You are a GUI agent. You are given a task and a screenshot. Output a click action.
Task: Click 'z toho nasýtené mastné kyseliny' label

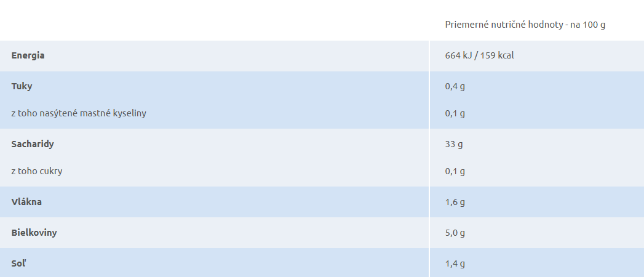tap(79, 113)
